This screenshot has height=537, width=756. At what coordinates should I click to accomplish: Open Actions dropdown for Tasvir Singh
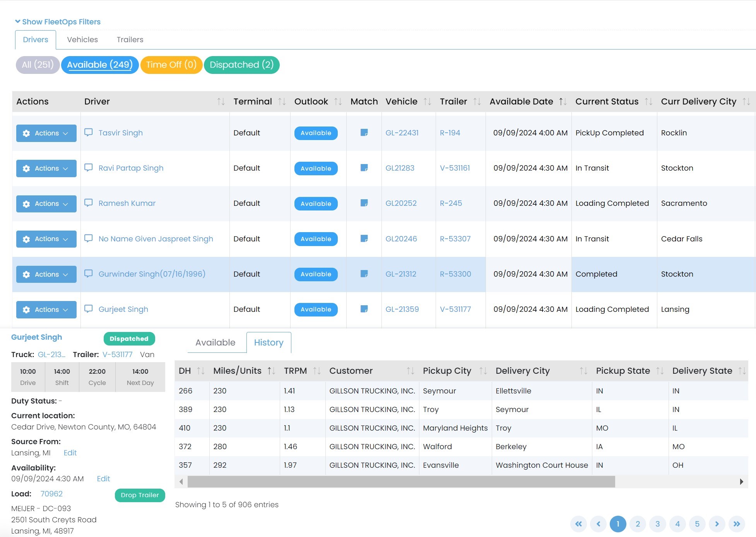[46, 133]
